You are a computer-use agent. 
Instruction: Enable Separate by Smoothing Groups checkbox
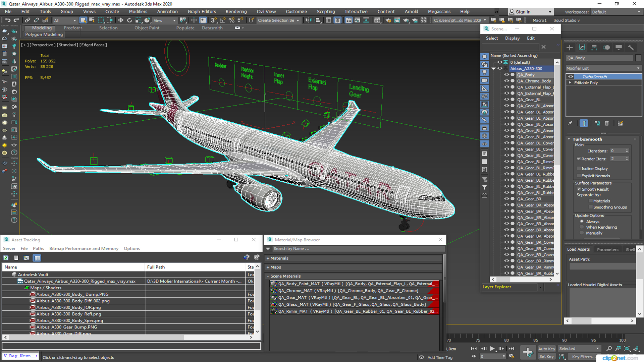pyautogui.click(x=591, y=207)
